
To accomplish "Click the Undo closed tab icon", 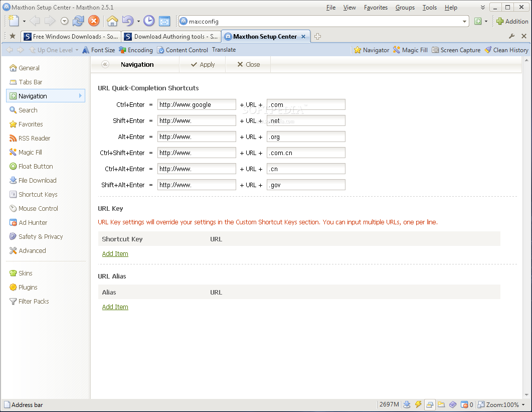I will [x=127, y=21].
